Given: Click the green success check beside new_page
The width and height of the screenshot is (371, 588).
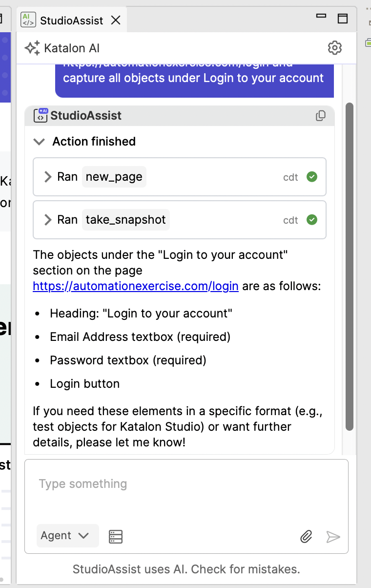Looking at the screenshot, I should point(312,177).
